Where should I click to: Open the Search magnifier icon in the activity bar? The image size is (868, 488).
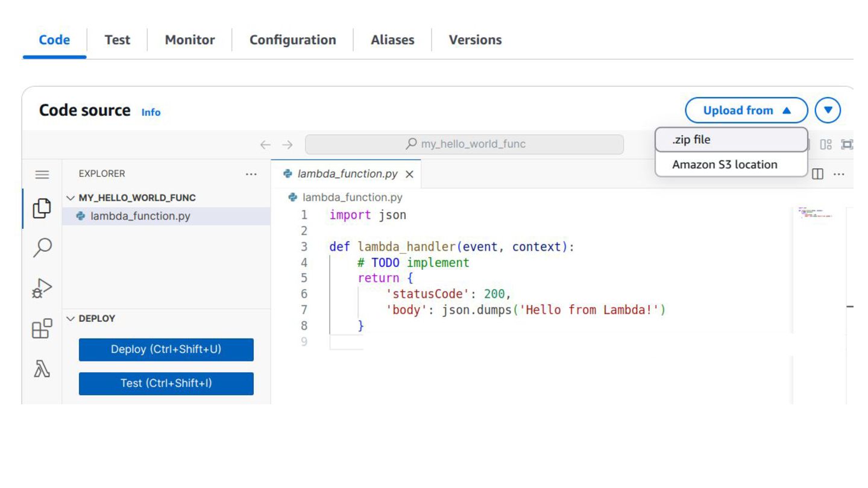coord(42,247)
